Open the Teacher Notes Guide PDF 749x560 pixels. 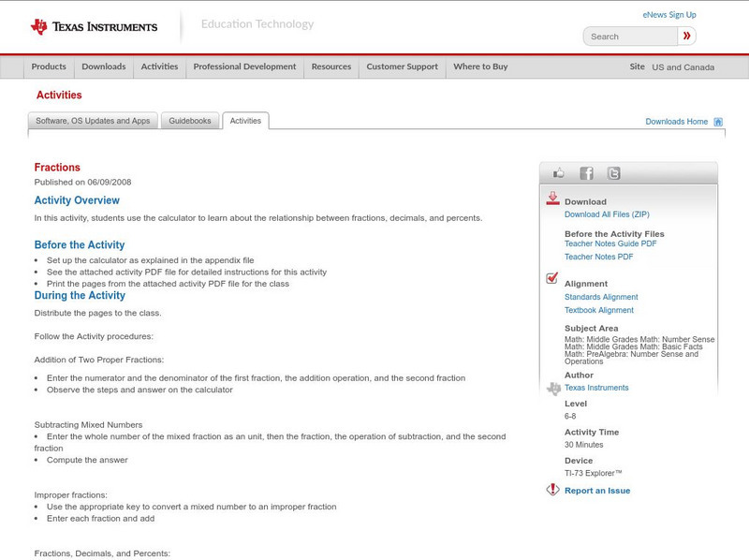(610, 243)
